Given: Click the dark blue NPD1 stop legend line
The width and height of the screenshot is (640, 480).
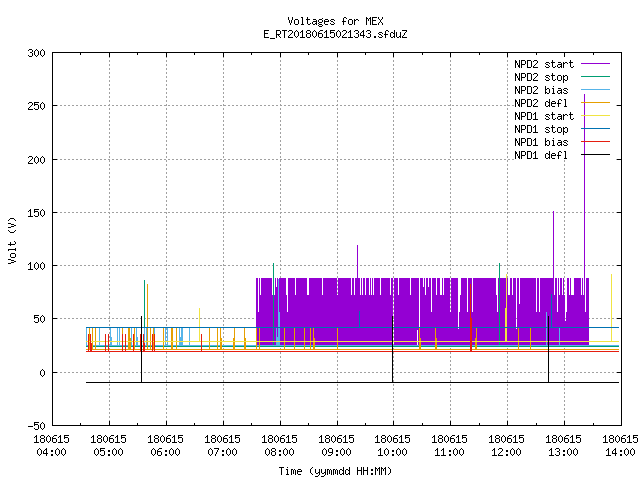Looking at the screenshot, I should (x=596, y=129).
